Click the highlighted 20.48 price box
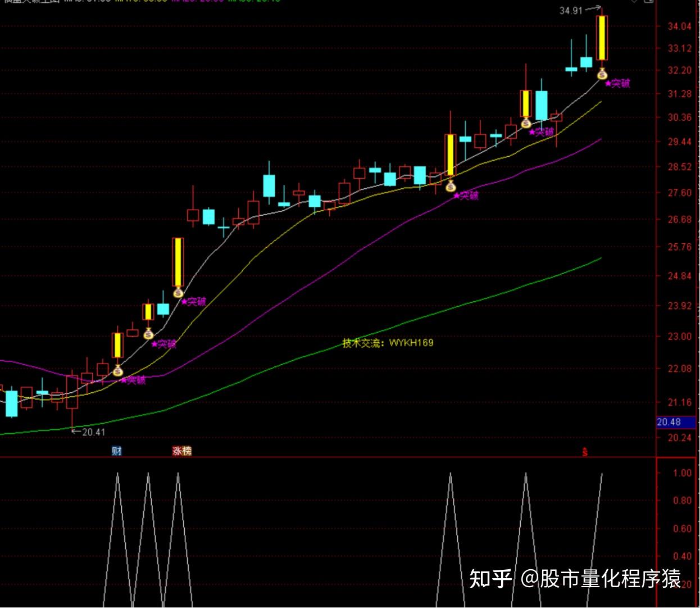 point(676,422)
